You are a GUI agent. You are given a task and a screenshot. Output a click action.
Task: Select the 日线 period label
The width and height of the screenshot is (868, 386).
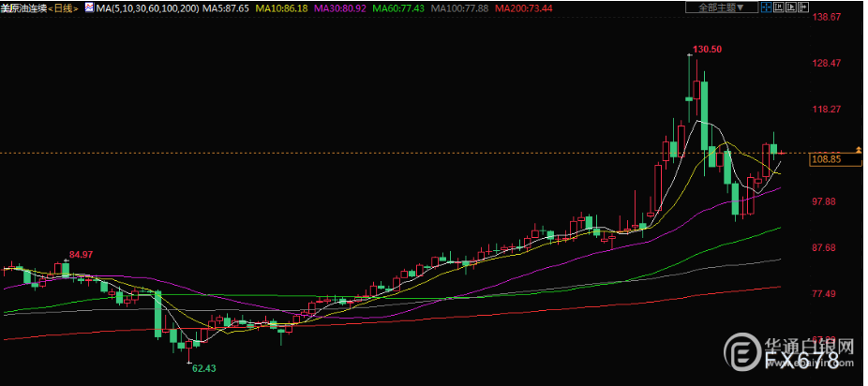pos(64,8)
